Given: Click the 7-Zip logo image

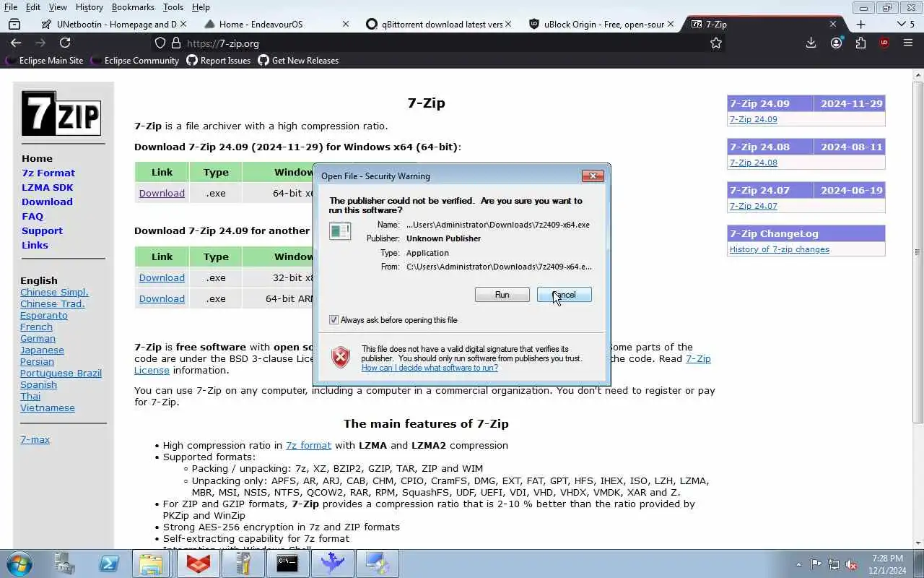Looking at the screenshot, I should (61, 113).
